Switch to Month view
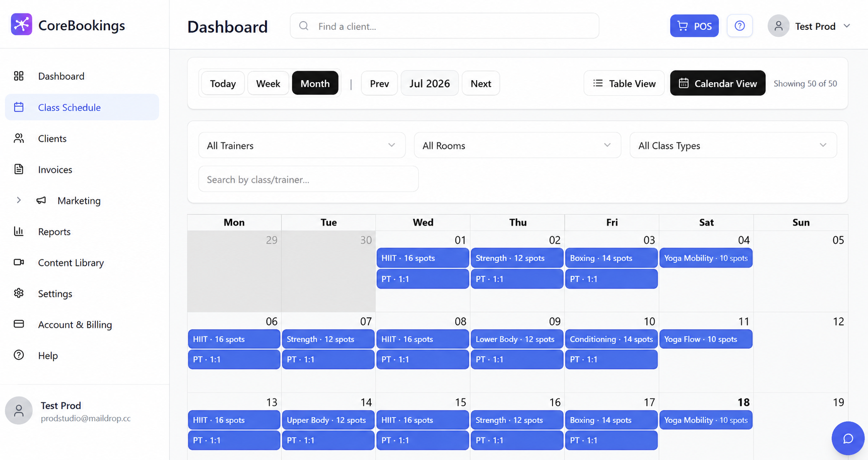 point(315,83)
